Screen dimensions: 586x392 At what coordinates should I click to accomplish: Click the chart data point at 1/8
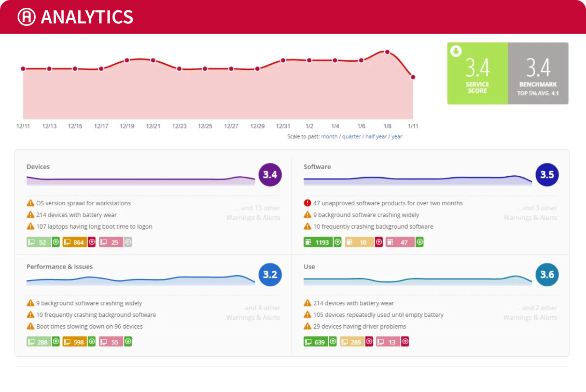(x=387, y=52)
